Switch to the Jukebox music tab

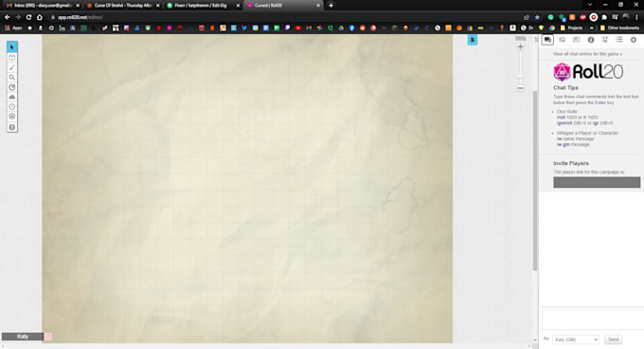(x=605, y=40)
